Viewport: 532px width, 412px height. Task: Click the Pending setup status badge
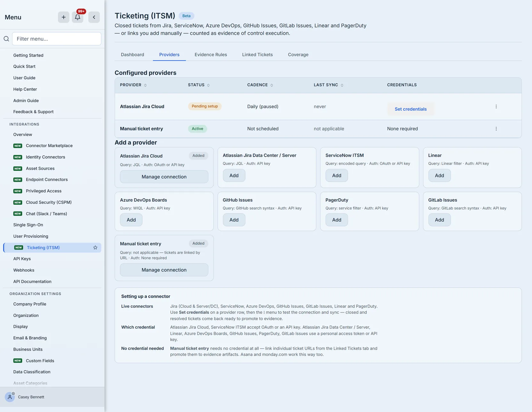point(205,106)
